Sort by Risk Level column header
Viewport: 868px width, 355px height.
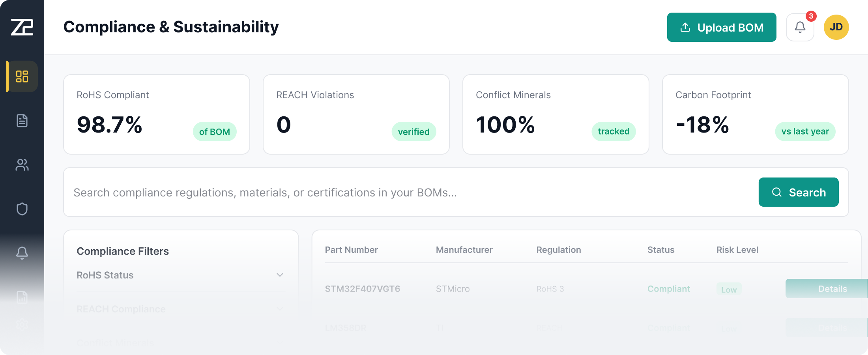click(x=737, y=250)
